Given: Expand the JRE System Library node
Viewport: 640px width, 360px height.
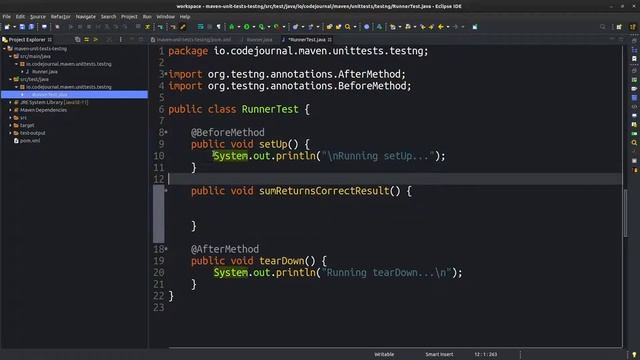Looking at the screenshot, I should 11,102.
